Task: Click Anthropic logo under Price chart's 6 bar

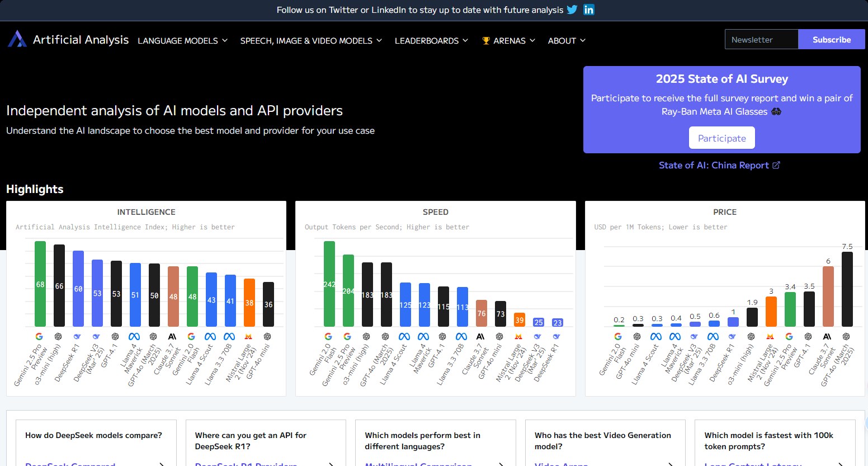Action: coord(827,336)
